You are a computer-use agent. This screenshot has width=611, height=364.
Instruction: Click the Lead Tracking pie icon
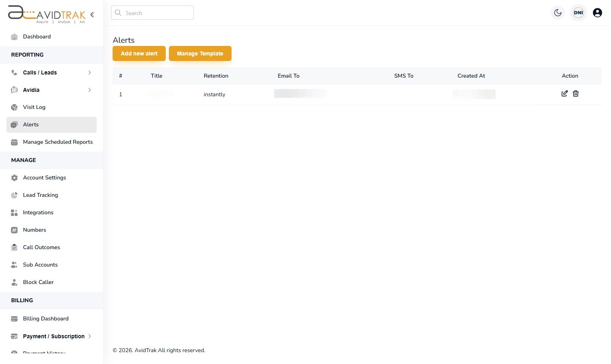pyautogui.click(x=14, y=195)
